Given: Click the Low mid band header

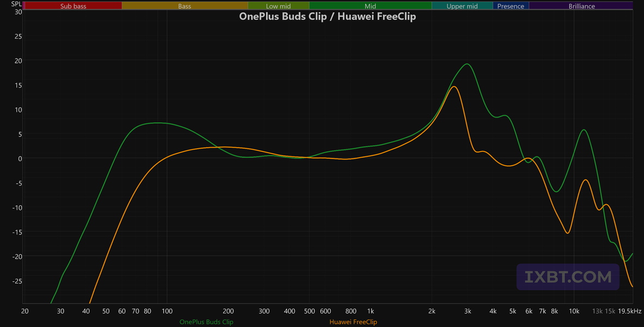Looking at the screenshot, I should click(x=278, y=6).
